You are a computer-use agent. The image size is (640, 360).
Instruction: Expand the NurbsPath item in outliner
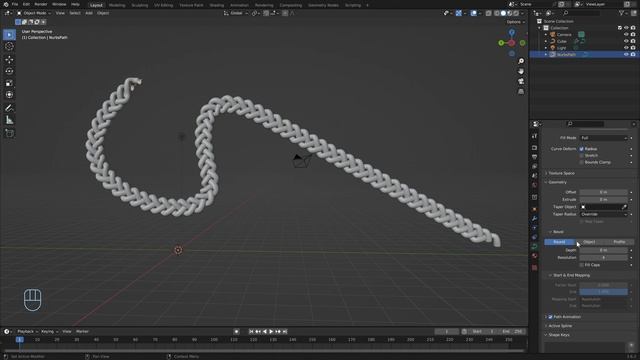pyautogui.click(x=546, y=54)
